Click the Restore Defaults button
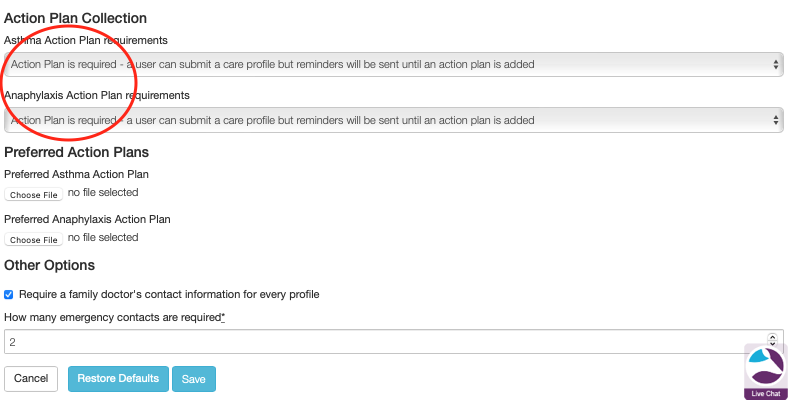This screenshot has width=792, height=406. coord(118,379)
